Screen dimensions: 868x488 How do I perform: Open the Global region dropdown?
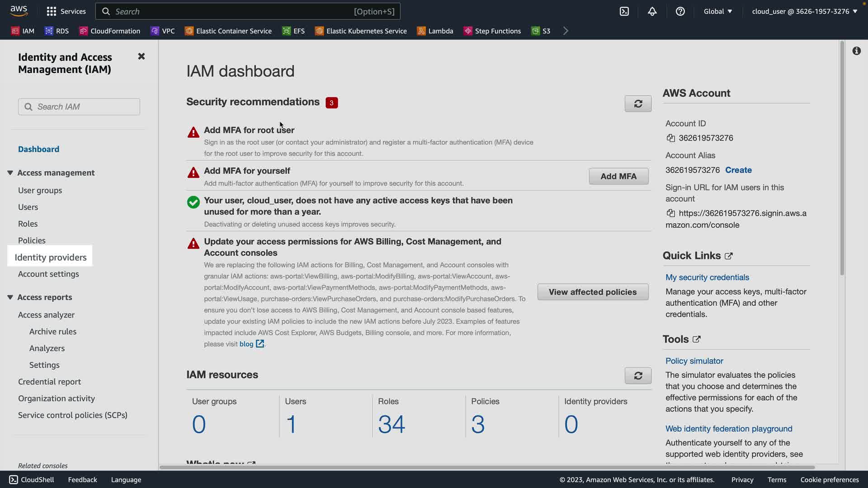tap(717, 11)
